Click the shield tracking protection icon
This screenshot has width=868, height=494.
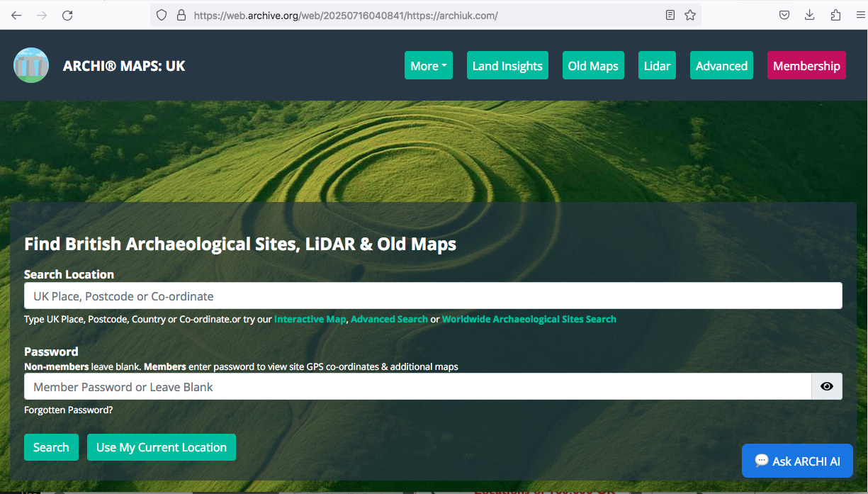(x=162, y=15)
